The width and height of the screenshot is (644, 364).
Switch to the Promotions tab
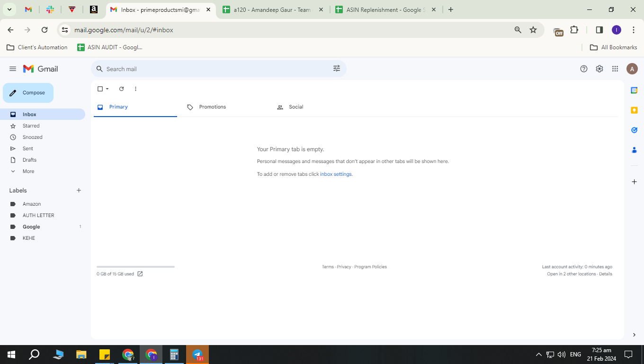[225, 107]
